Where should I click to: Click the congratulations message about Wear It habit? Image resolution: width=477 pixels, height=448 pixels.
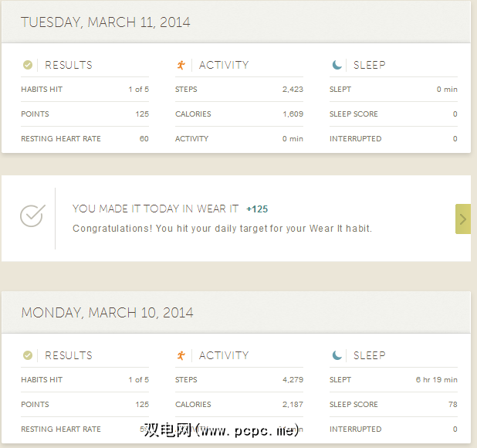(x=222, y=229)
